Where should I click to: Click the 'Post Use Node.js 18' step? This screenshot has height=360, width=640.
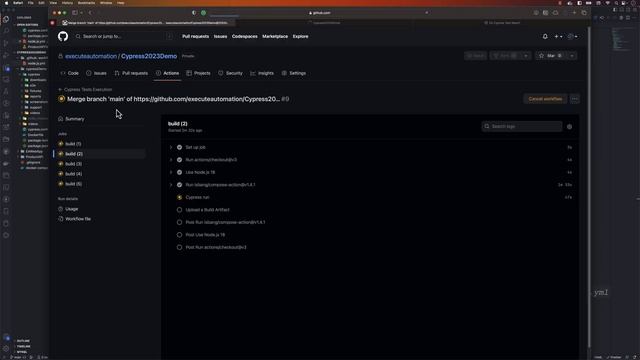pyautogui.click(x=371, y=235)
